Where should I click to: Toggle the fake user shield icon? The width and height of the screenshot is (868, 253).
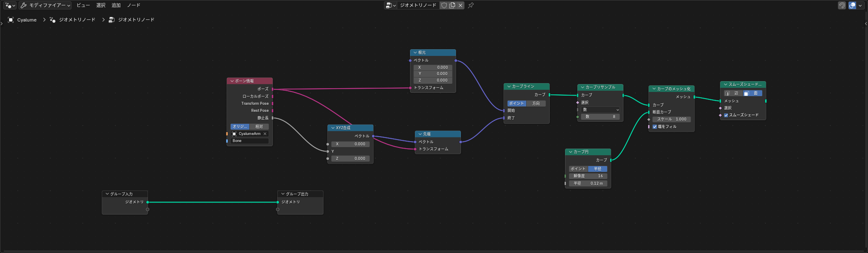tap(444, 5)
